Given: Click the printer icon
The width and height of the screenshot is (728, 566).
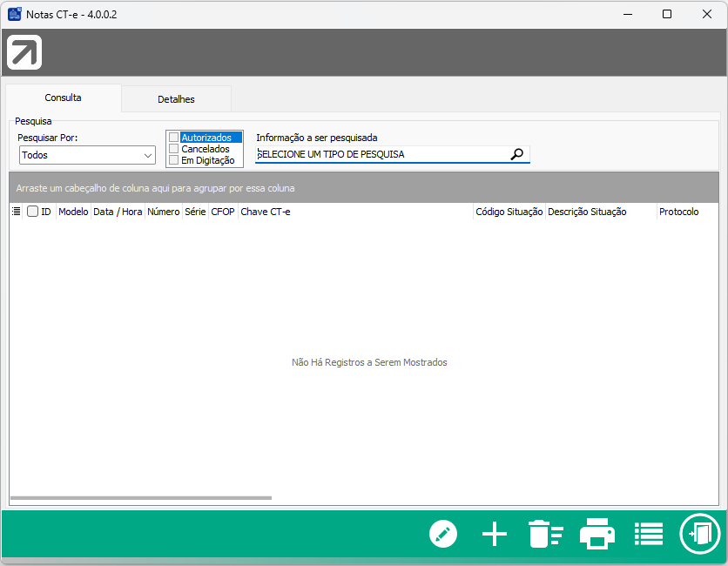Looking at the screenshot, I should pos(597,533).
